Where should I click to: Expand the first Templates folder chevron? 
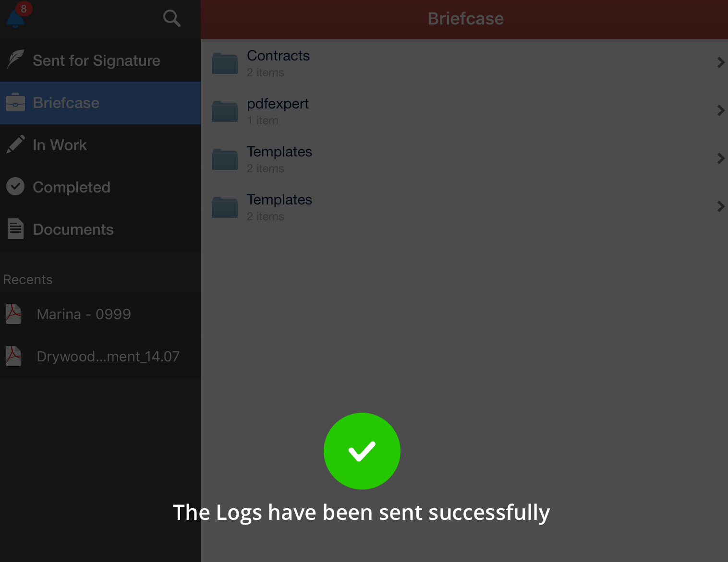click(720, 158)
